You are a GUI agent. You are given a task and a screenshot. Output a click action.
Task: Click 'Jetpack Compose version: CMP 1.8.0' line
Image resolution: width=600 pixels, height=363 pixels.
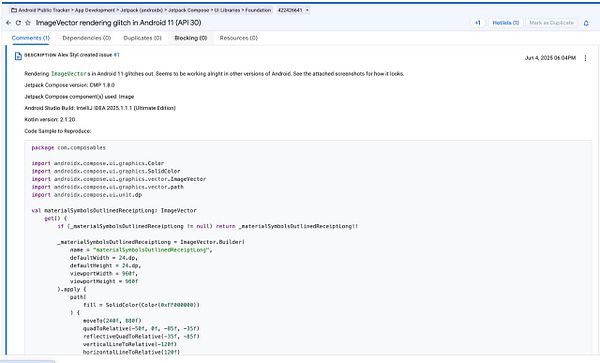click(x=69, y=85)
